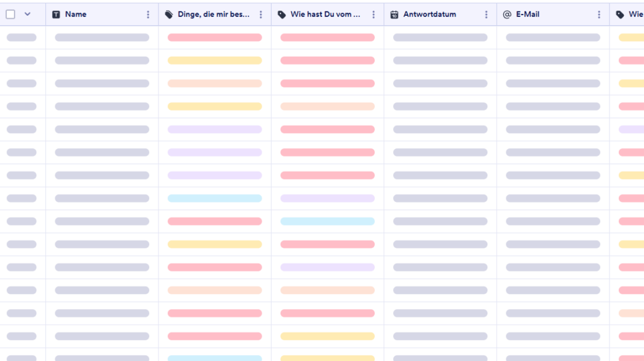Open three-dot menu for 'Wie hast Du vom…' column
Image resolution: width=644 pixels, height=361 pixels.
pos(374,14)
